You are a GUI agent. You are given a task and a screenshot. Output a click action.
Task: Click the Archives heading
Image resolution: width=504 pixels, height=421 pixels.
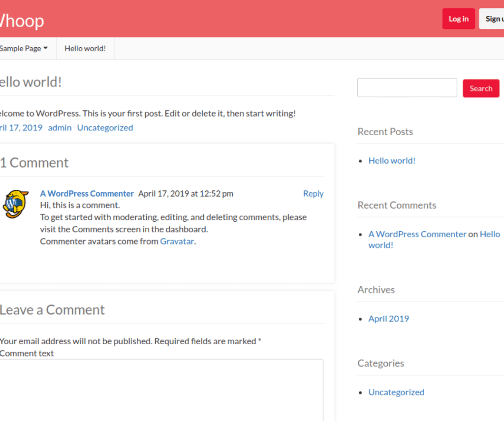(x=376, y=290)
